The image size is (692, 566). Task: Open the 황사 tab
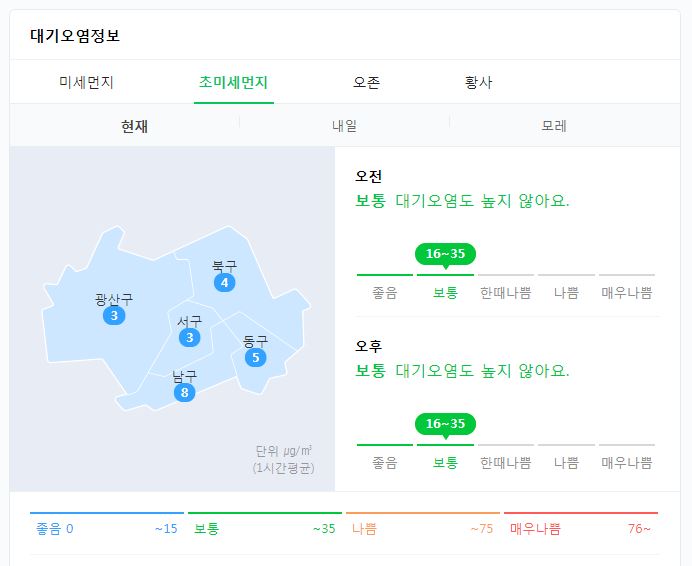point(478,83)
